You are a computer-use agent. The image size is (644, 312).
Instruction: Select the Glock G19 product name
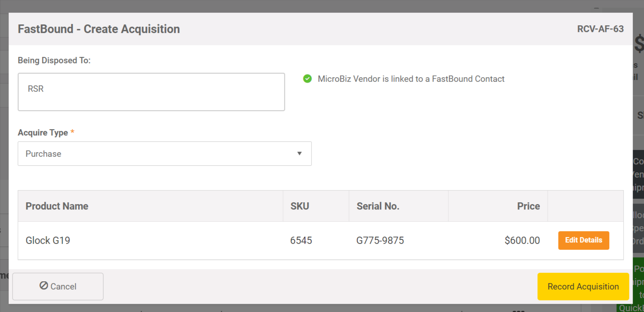[48, 240]
